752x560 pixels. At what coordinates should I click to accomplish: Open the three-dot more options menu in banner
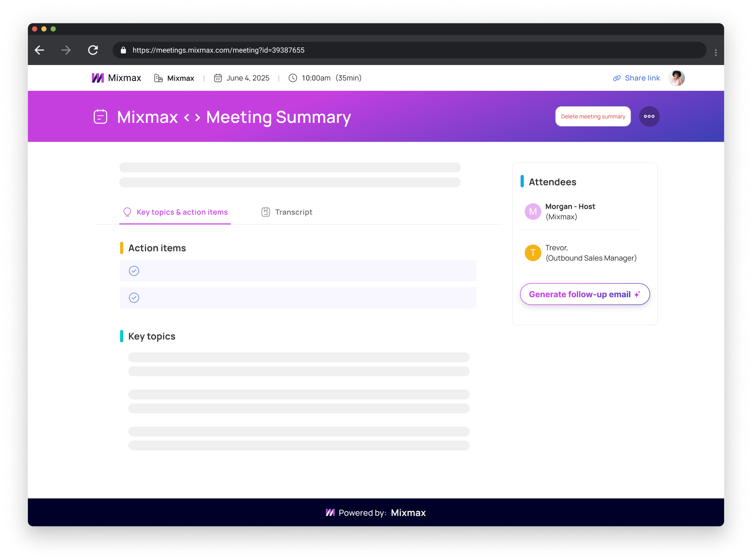[649, 117]
